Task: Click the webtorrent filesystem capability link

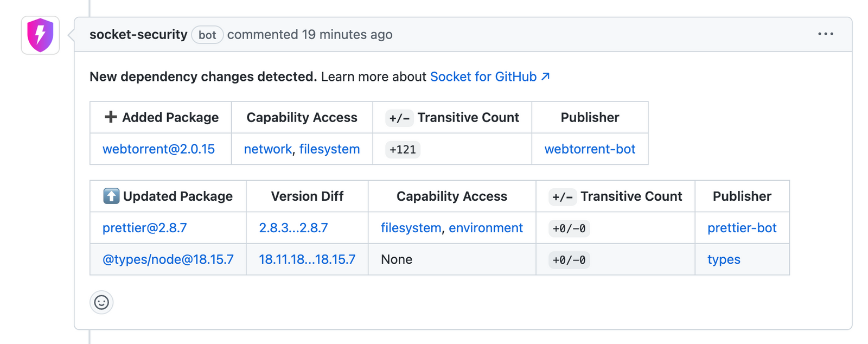Action: point(329,149)
